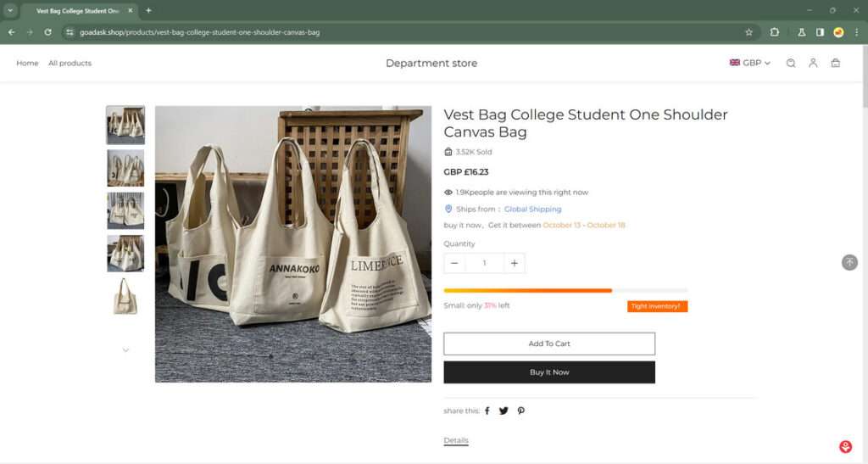Bookmark this page with the star icon
The image size is (868, 464).
click(748, 32)
